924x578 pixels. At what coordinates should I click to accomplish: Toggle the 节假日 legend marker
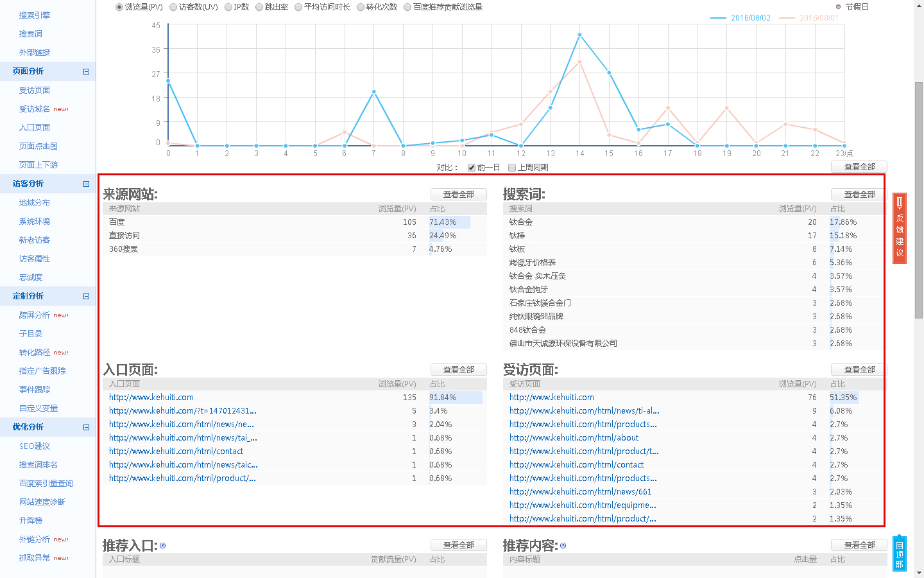839,7
